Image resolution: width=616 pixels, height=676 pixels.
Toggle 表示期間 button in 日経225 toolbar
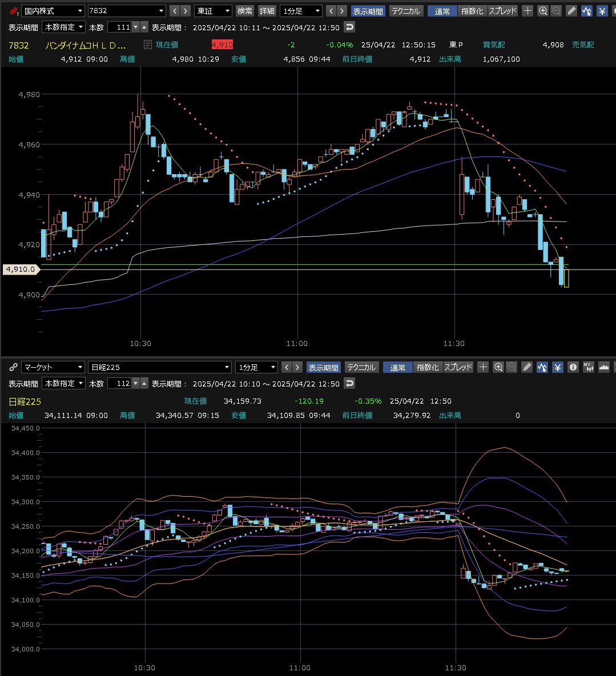tap(324, 367)
